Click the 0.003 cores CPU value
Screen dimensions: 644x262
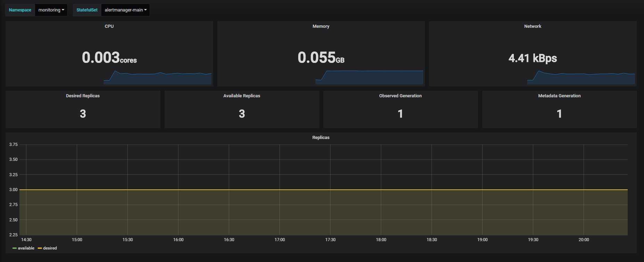(x=109, y=58)
